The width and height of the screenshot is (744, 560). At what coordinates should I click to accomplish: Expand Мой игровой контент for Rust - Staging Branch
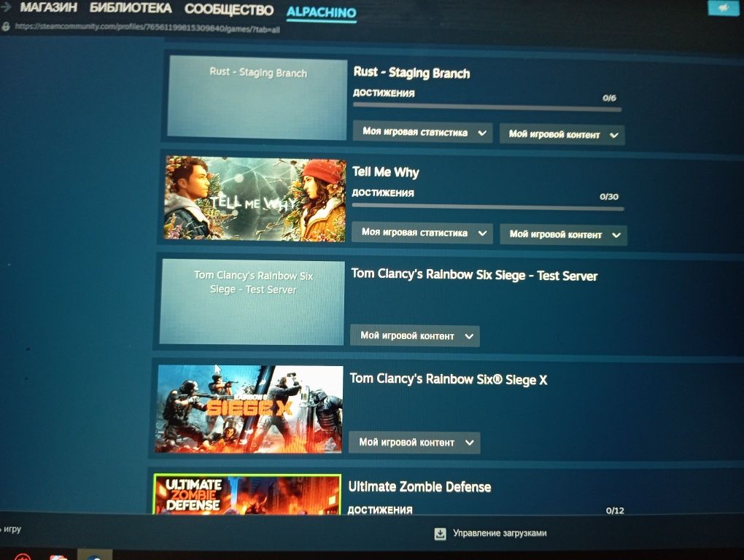562,135
